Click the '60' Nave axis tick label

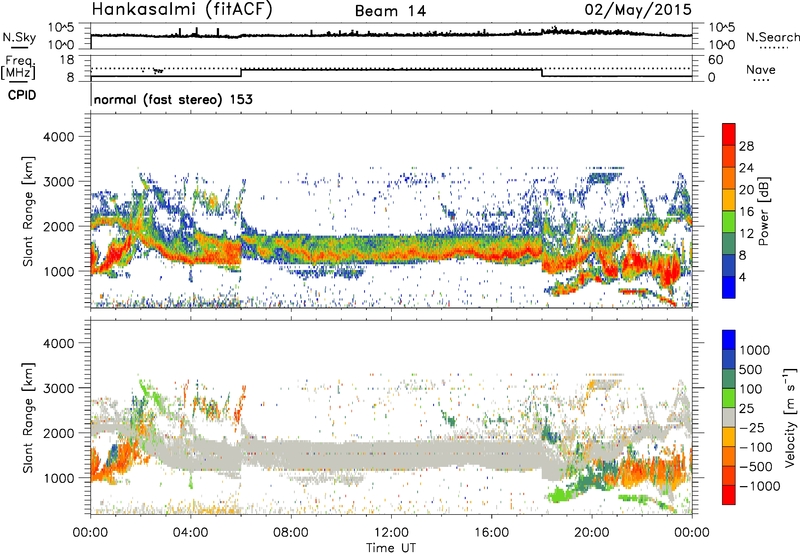(716, 60)
